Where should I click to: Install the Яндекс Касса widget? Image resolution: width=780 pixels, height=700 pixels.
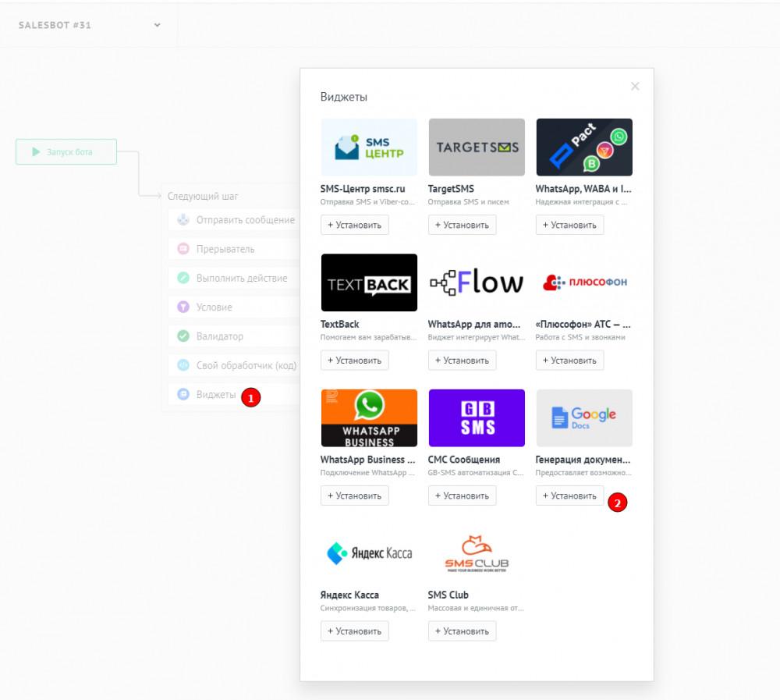pos(355,631)
